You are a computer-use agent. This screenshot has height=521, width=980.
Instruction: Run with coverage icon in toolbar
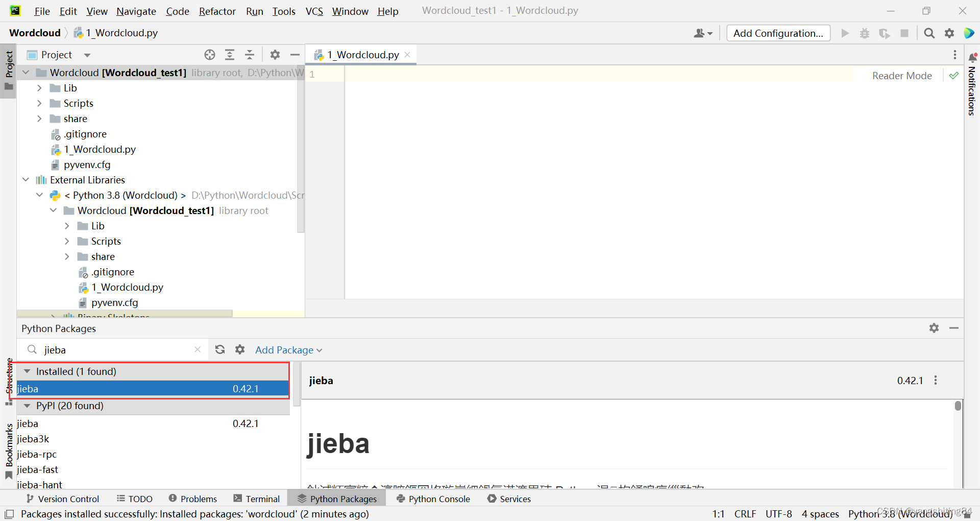click(885, 33)
